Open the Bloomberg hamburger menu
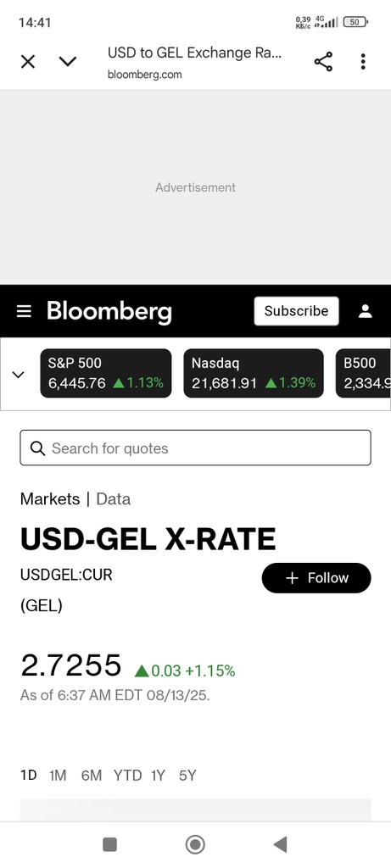 click(x=24, y=311)
